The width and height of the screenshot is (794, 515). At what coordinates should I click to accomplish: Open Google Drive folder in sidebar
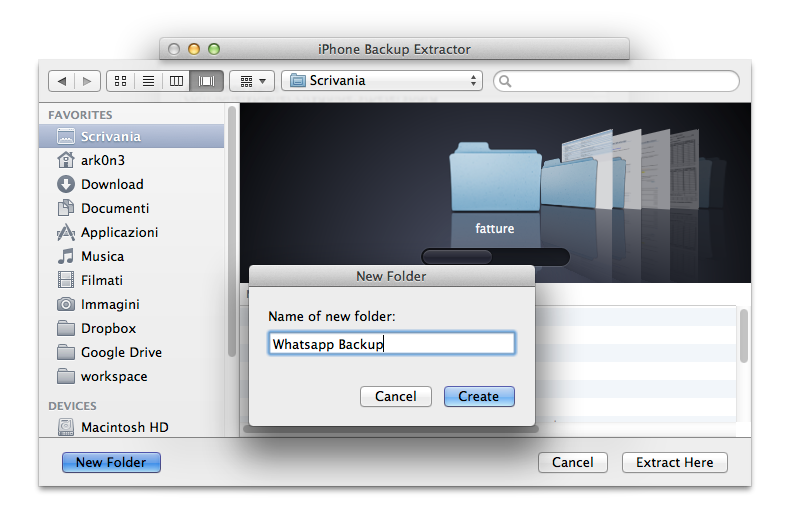click(x=132, y=352)
